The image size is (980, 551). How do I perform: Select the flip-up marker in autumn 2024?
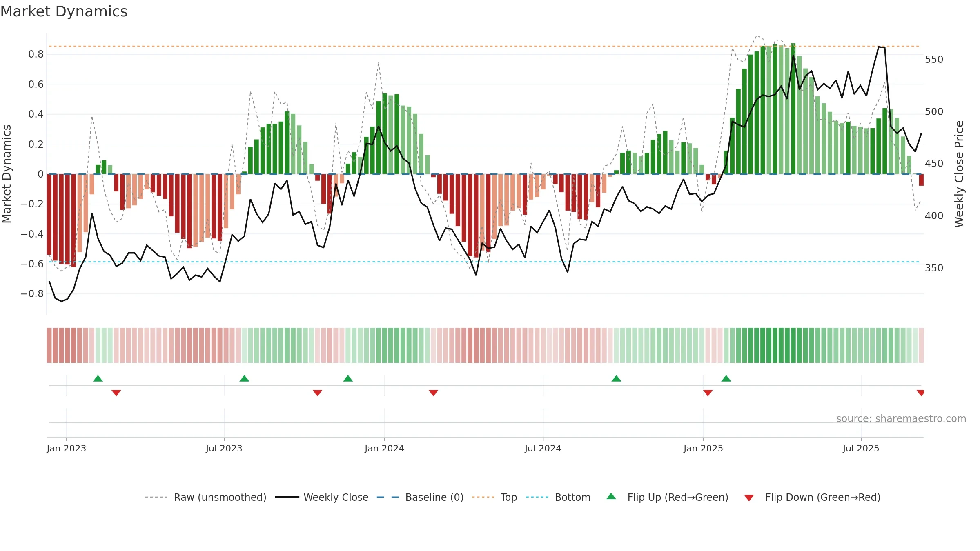pos(616,378)
